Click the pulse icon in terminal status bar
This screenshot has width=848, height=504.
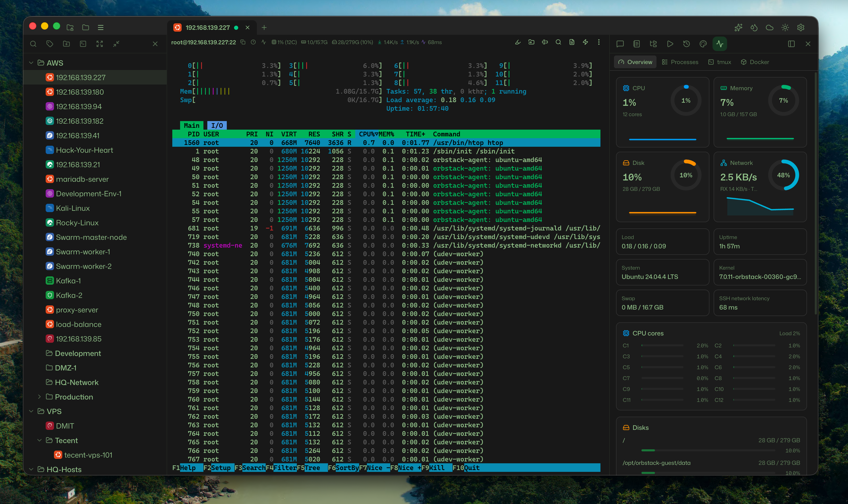coord(264,42)
